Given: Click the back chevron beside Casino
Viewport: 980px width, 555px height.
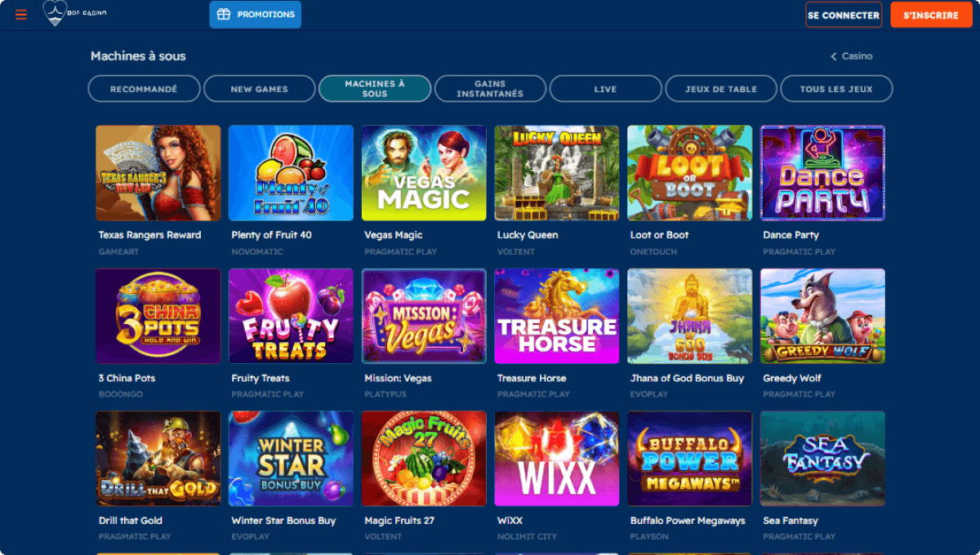Looking at the screenshot, I should [834, 56].
